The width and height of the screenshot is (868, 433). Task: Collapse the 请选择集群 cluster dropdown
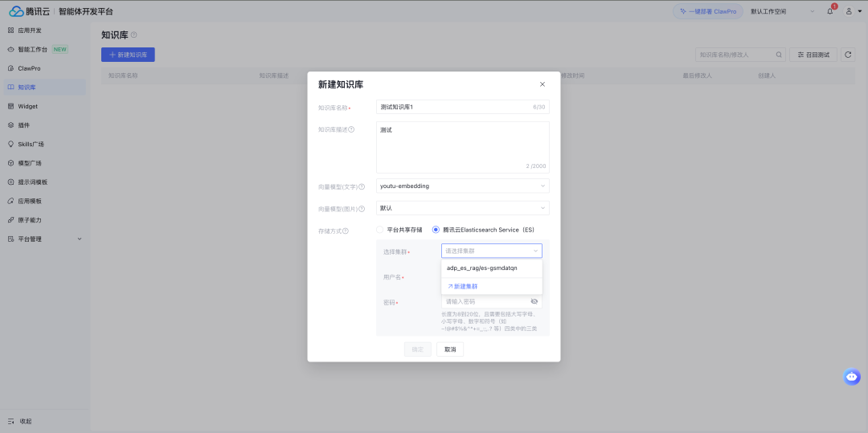(x=492, y=251)
